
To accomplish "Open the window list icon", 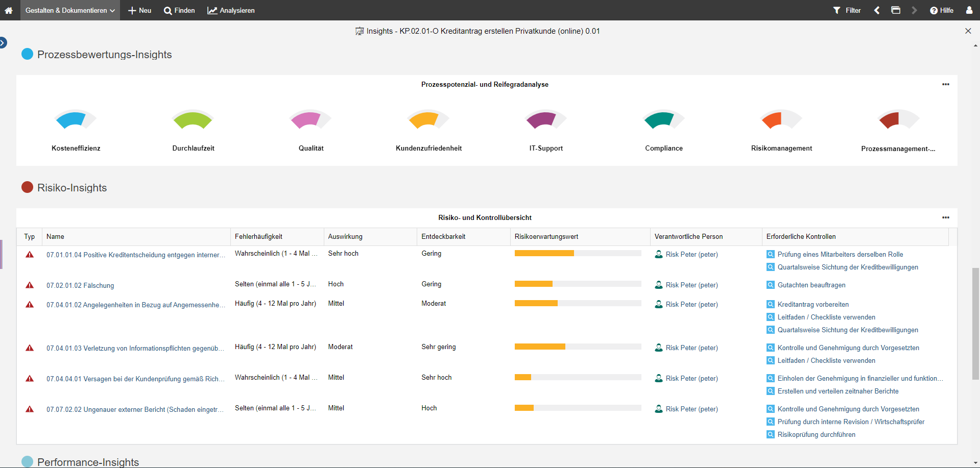I will click(896, 10).
